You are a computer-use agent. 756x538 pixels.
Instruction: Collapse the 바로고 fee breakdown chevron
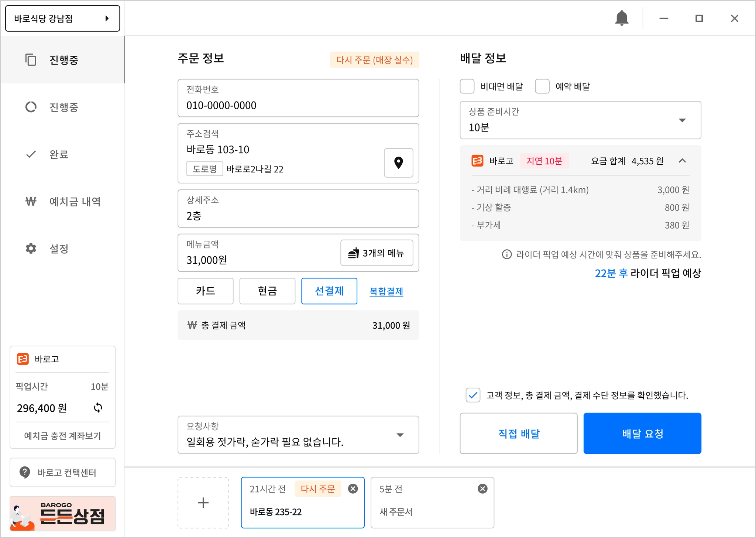[682, 161]
